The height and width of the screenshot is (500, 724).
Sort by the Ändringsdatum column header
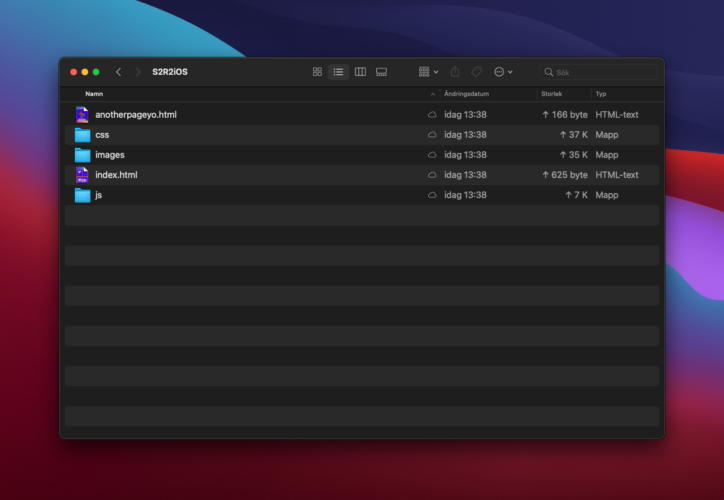466,94
